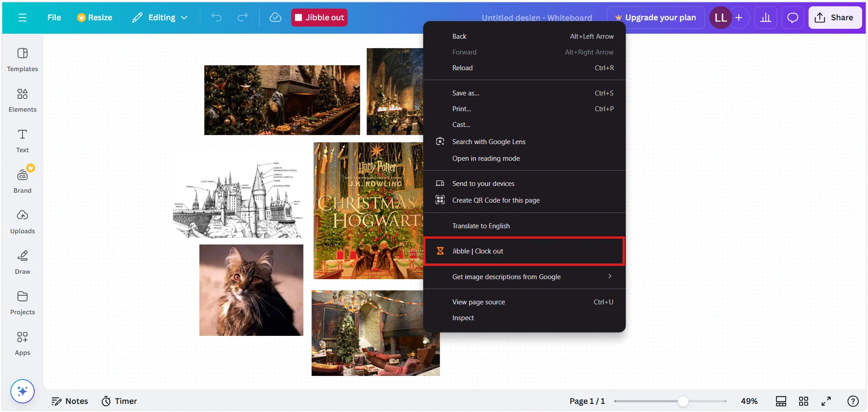Choose Create QR Code for this page
The height and width of the screenshot is (412, 868).
pyautogui.click(x=524, y=200)
